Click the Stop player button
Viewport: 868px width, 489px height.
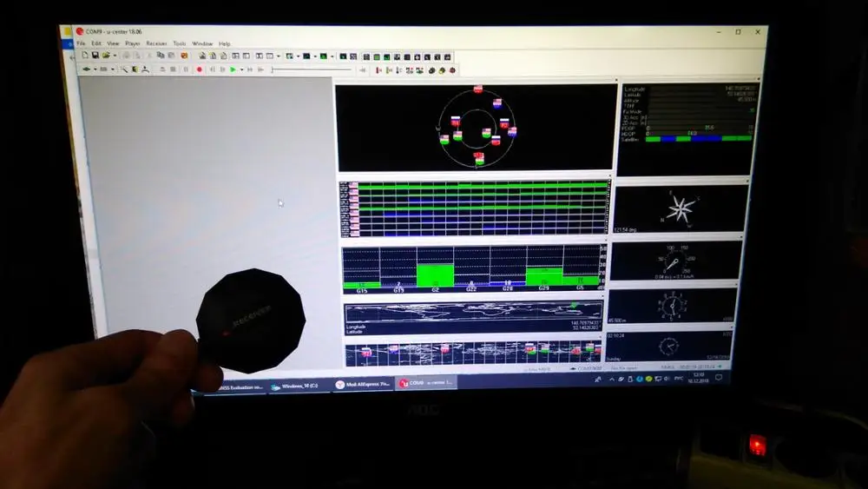click(x=173, y=69)
